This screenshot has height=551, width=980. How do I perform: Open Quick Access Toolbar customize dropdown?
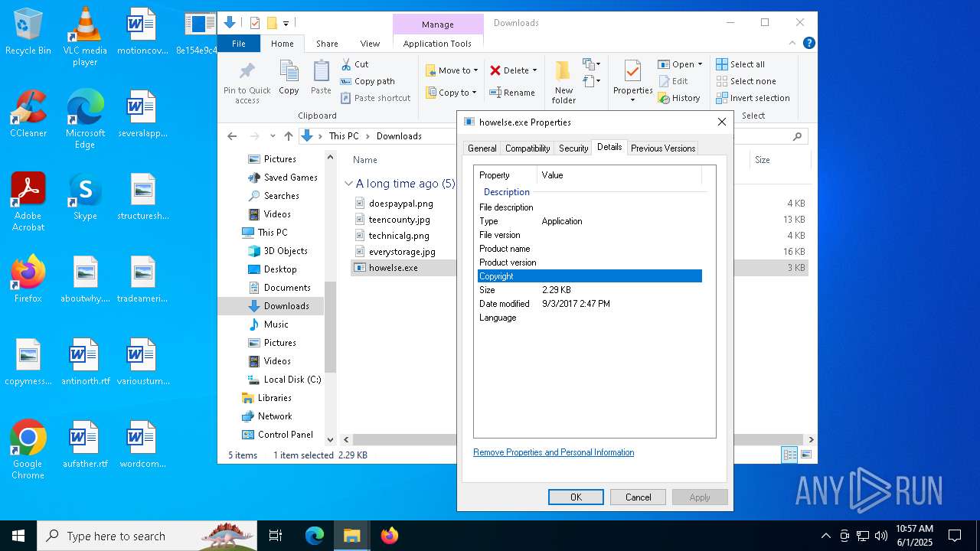tap(286, 23)
